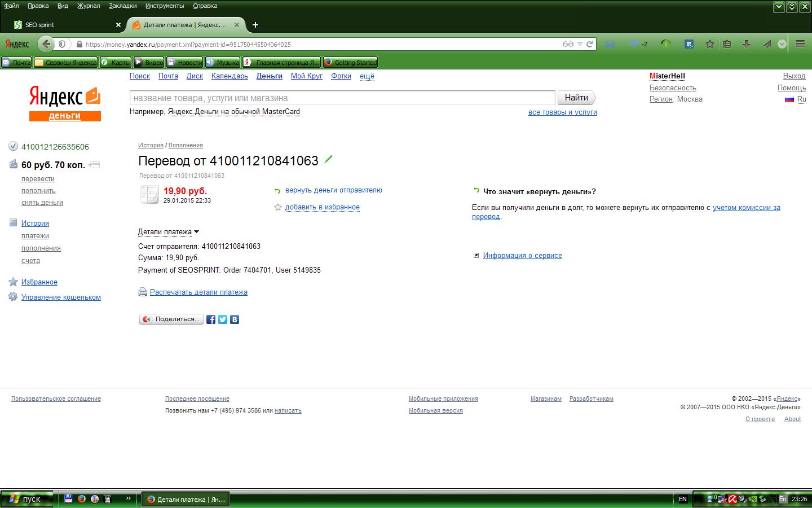
Task: Go back with the browser back arrow
Action: pyautogui.click(x=46, y=44)
